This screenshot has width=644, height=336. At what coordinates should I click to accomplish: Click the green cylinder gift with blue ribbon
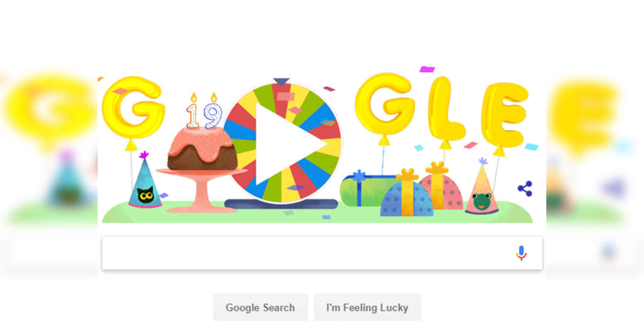368,190
